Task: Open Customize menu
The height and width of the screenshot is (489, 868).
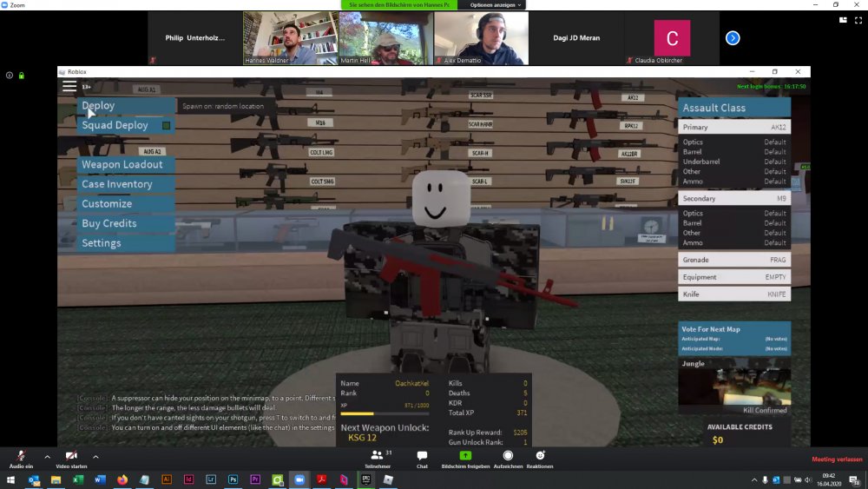Action: tap(126, 204)
